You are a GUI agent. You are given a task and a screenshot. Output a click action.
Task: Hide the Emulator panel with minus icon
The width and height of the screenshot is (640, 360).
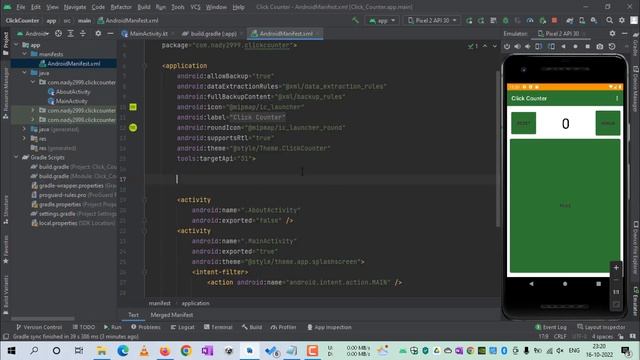[x=624, y=33]
